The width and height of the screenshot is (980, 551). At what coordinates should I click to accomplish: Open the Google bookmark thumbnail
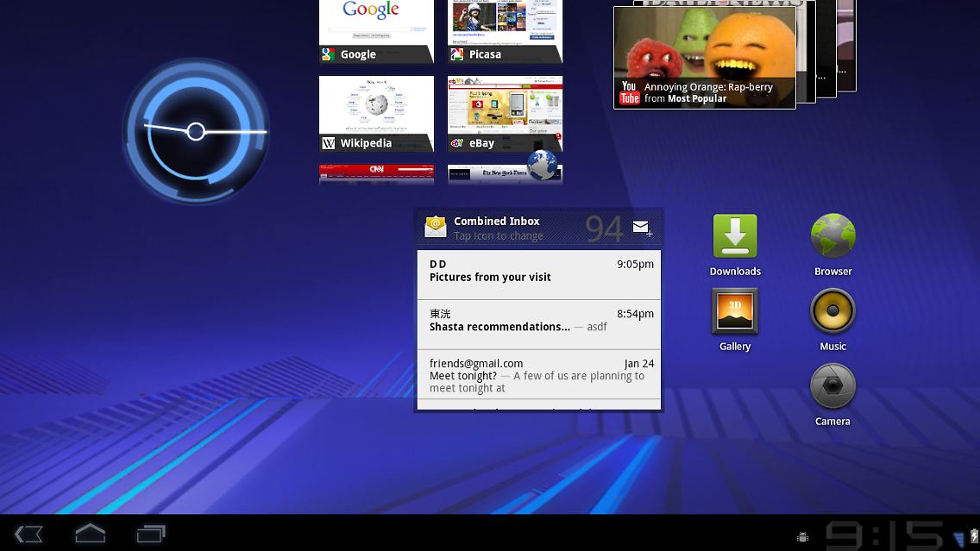tap(376, 31)
